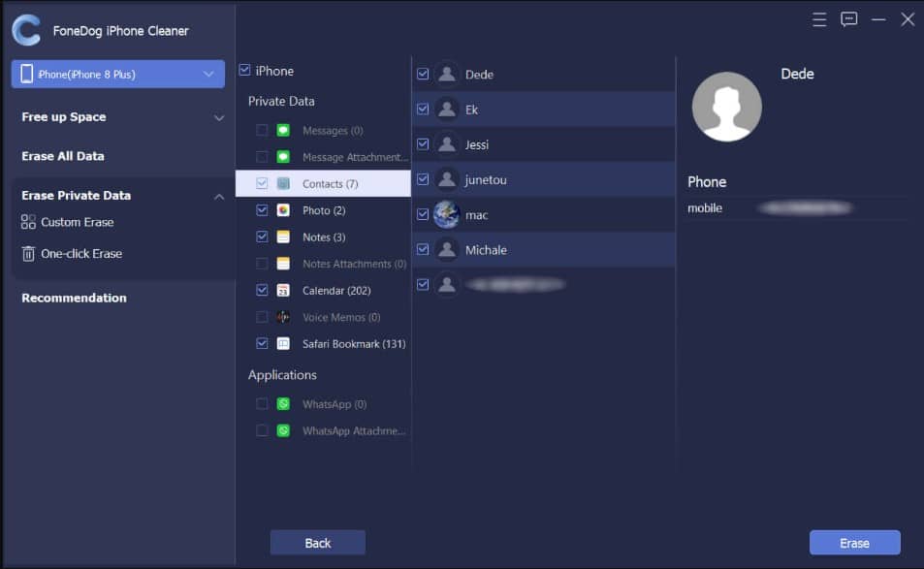The image size is (924, 569).
Task: Uncheck the mac contact checkbox
Action: (423, 214)
